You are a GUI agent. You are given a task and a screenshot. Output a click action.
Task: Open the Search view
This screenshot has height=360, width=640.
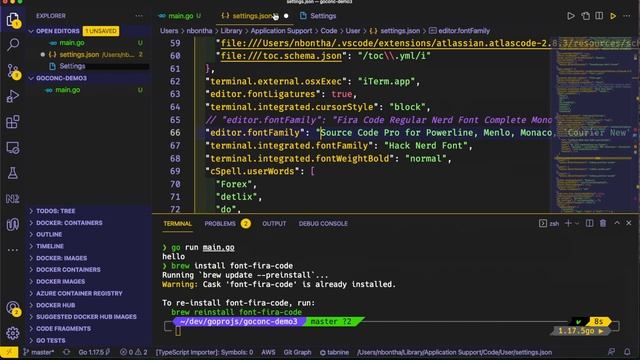click(x=13, y=44)
